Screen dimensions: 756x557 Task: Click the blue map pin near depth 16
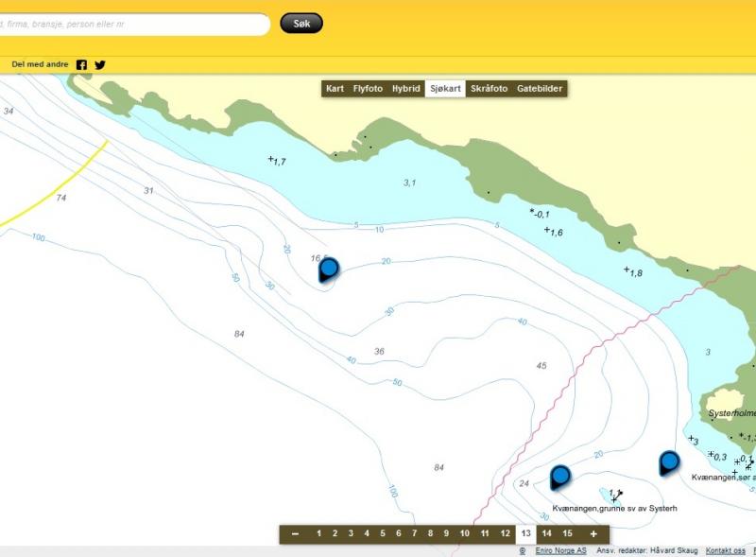(329, 270)
